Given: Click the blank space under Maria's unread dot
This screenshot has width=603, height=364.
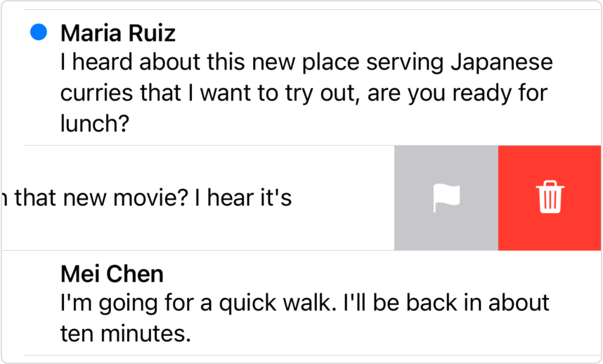Looking at the screenshot, I should 39,91.
